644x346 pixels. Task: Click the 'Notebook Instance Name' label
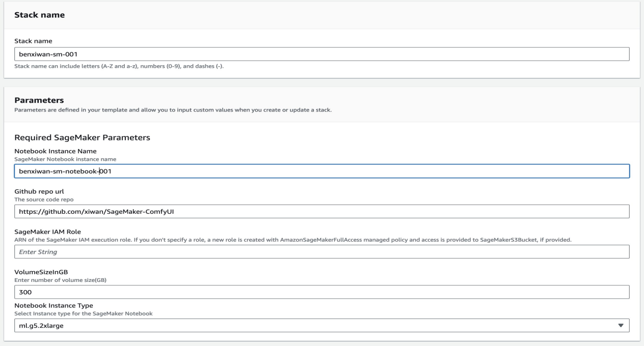56,151
